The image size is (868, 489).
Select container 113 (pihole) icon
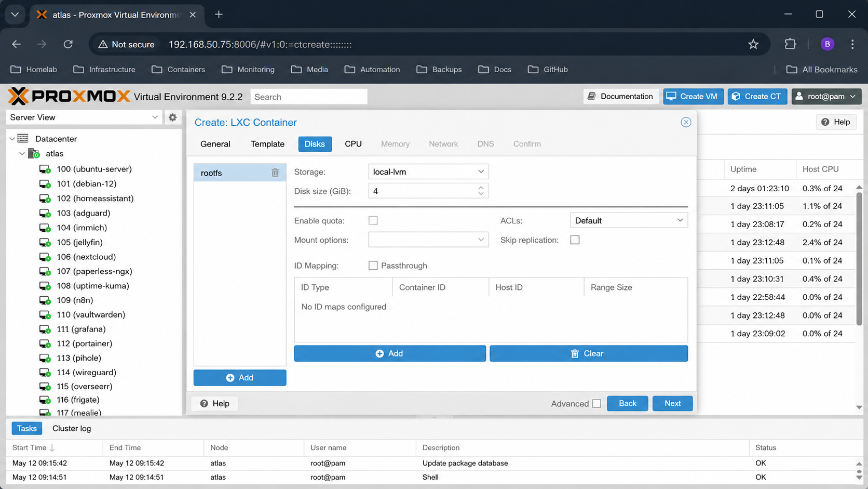click(45, 358)
